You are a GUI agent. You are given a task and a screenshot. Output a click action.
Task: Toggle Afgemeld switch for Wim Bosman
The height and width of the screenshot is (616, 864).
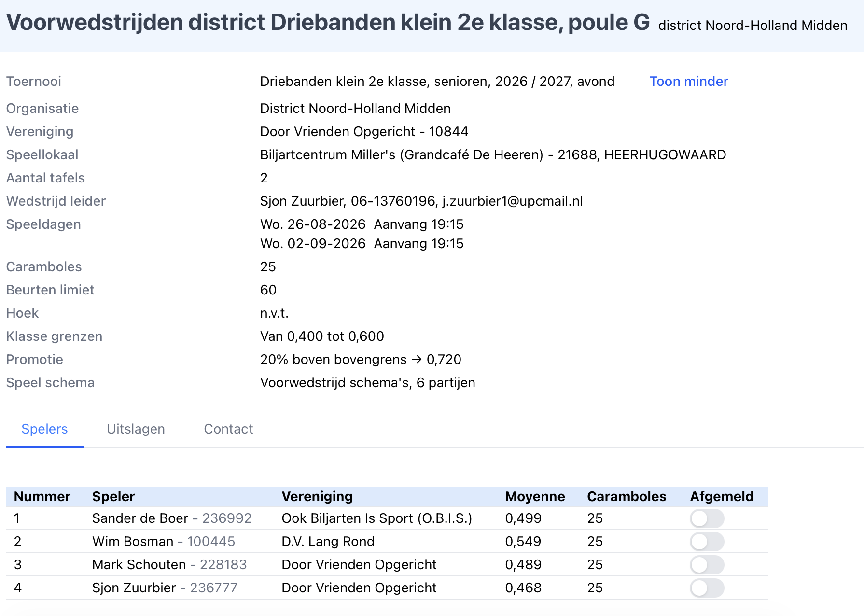(x=707, y=542)
